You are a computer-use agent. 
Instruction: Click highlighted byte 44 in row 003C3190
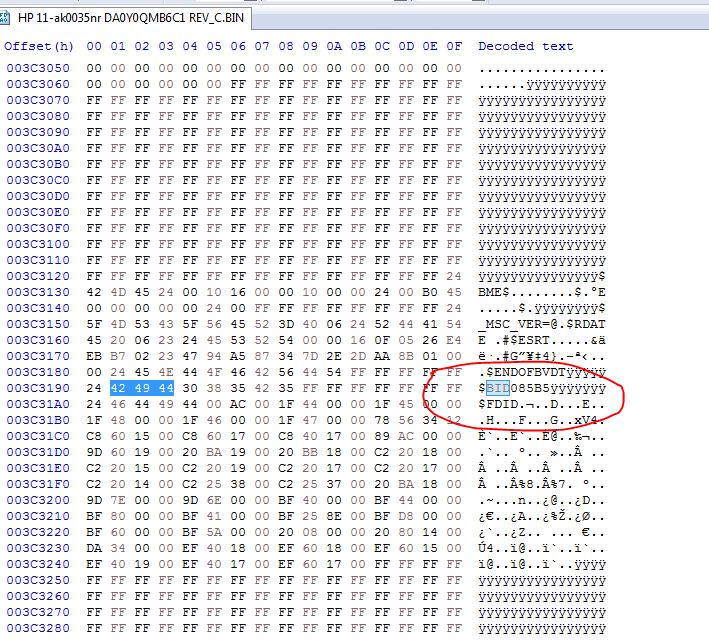click(x=166, y=388)
